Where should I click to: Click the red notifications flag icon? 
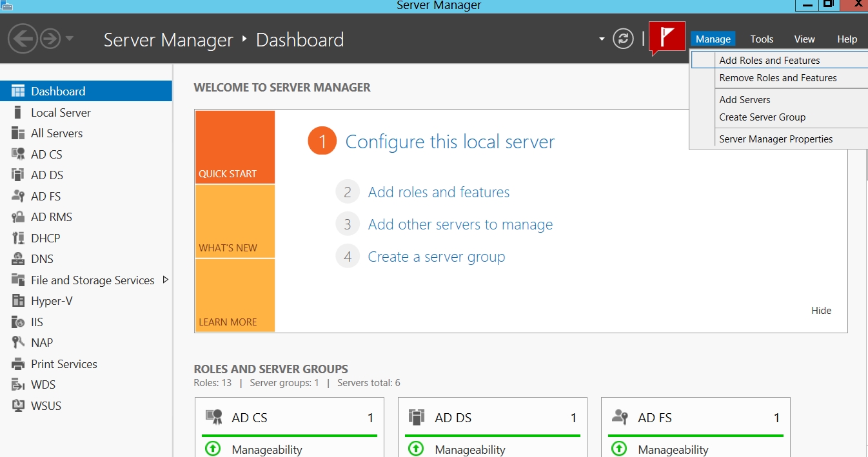667,37
